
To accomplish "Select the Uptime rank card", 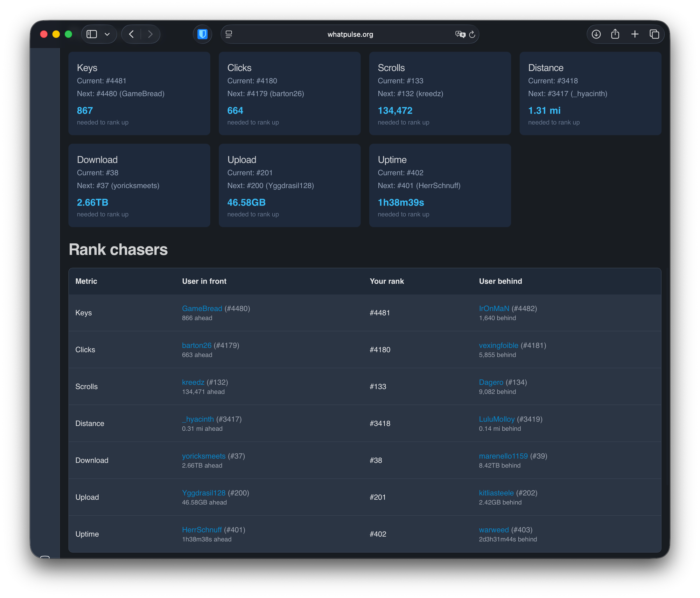I will (x=440, y=186).
